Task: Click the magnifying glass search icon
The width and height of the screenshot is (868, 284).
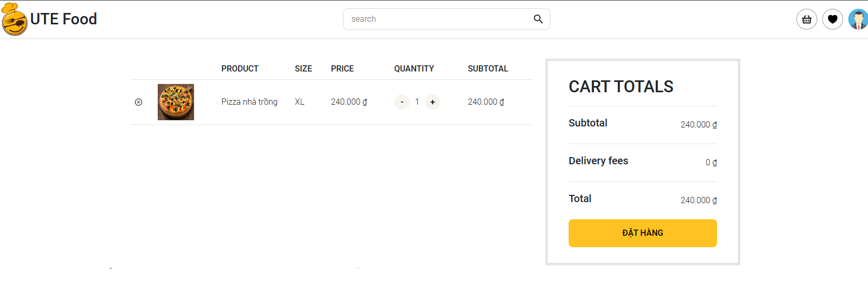Action: (538, 19)
